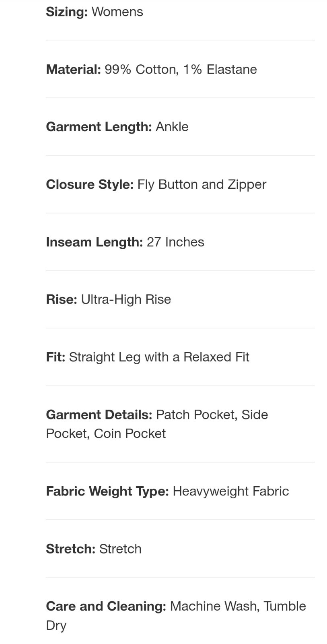Screen dimensions: 327x644
Task: Click the 'Garment Details:' label
Action: coord(99,415)
